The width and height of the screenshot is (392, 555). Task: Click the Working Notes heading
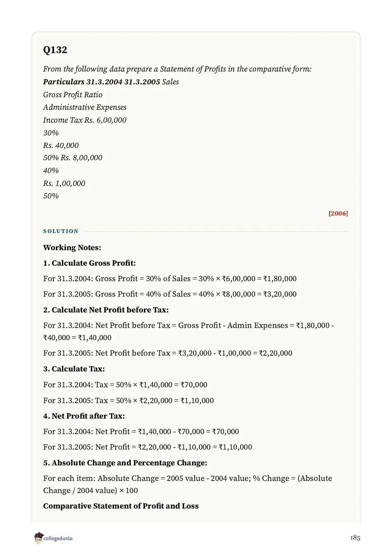point(72,248)
